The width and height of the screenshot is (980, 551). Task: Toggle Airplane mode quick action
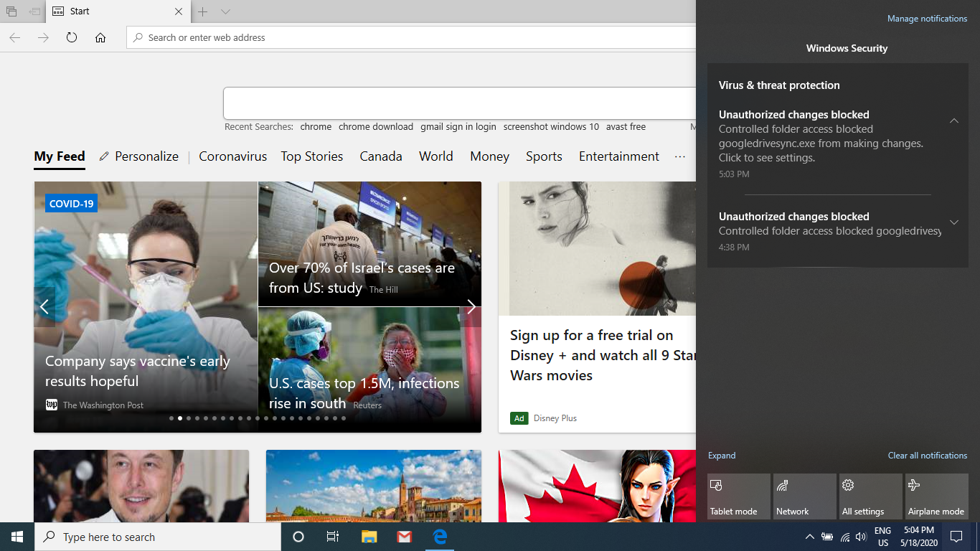pos(937,496)
